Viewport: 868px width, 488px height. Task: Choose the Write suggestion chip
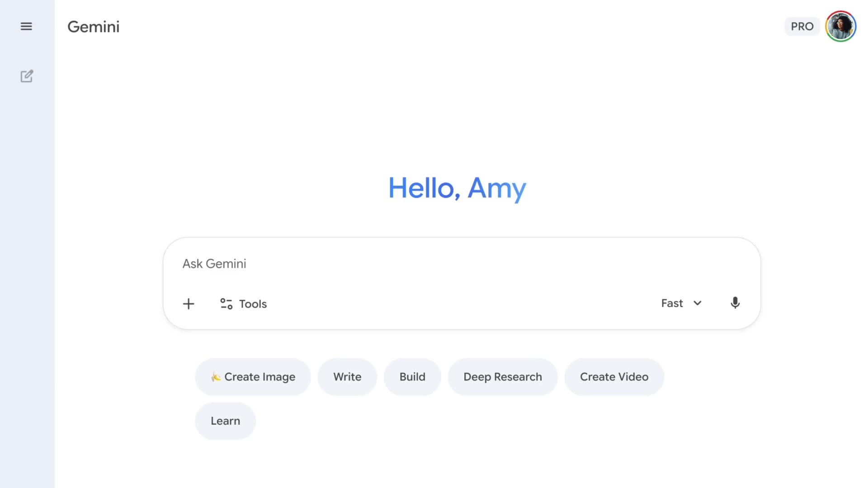coord(347,377)
